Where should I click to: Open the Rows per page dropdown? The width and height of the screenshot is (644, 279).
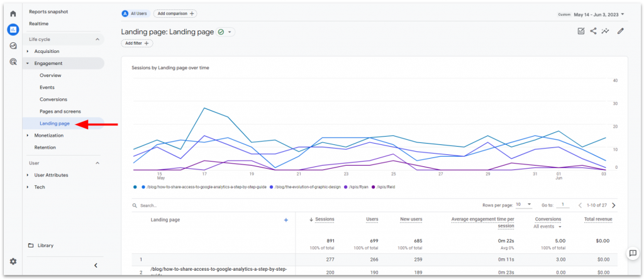pos(524,205)
